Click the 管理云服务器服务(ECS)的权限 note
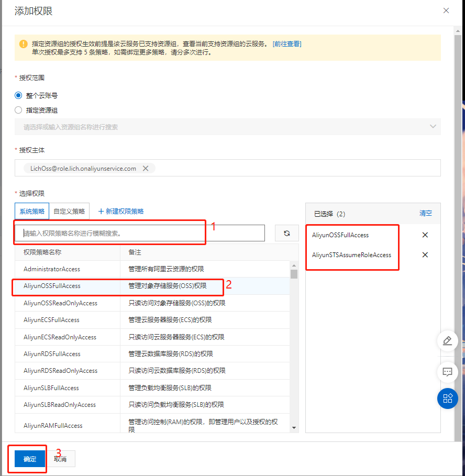Image resolution: width=465 pixels, height=476 pixels. pyautogui.click(x=170, y=320)
